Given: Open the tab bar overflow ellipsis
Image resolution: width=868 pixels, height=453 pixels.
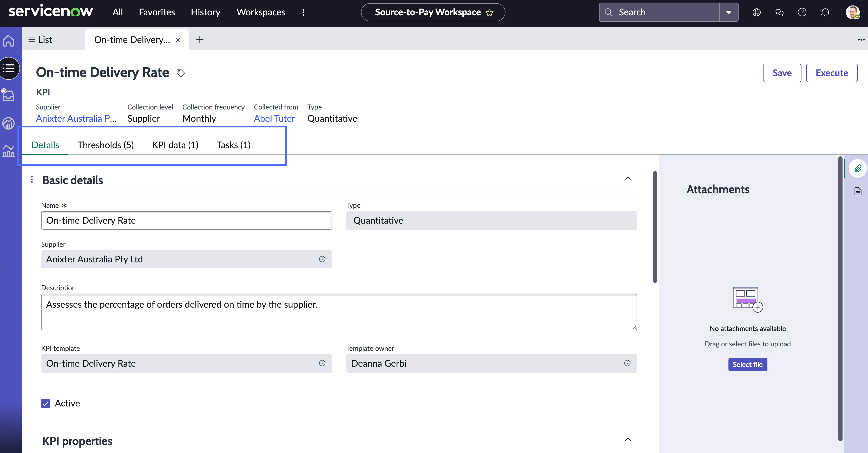Looking at the screenshot, I should [x=861, y=40].
